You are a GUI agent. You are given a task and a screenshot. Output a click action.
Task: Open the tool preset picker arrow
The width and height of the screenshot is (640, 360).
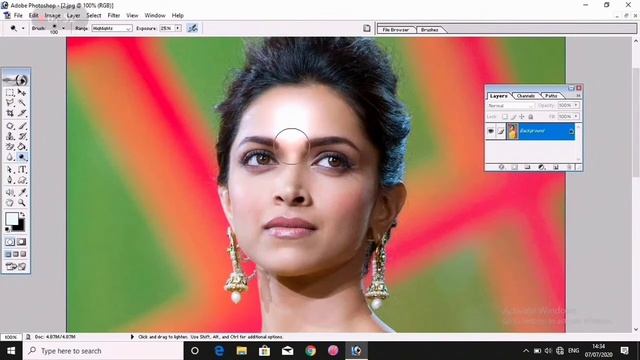tap(23, 28)
